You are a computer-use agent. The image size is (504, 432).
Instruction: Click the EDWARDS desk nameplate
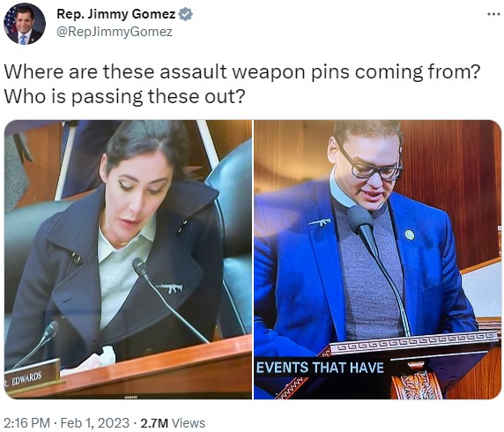(32, 376)
